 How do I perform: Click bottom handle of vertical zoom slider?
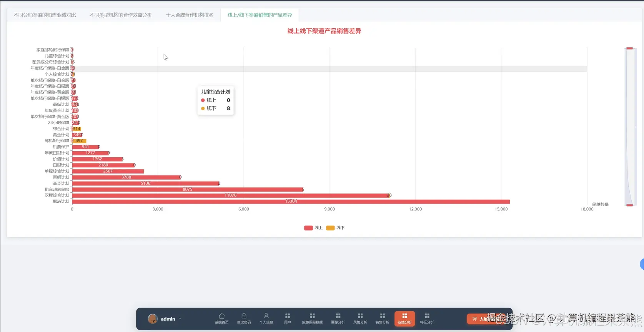point(629,205)
